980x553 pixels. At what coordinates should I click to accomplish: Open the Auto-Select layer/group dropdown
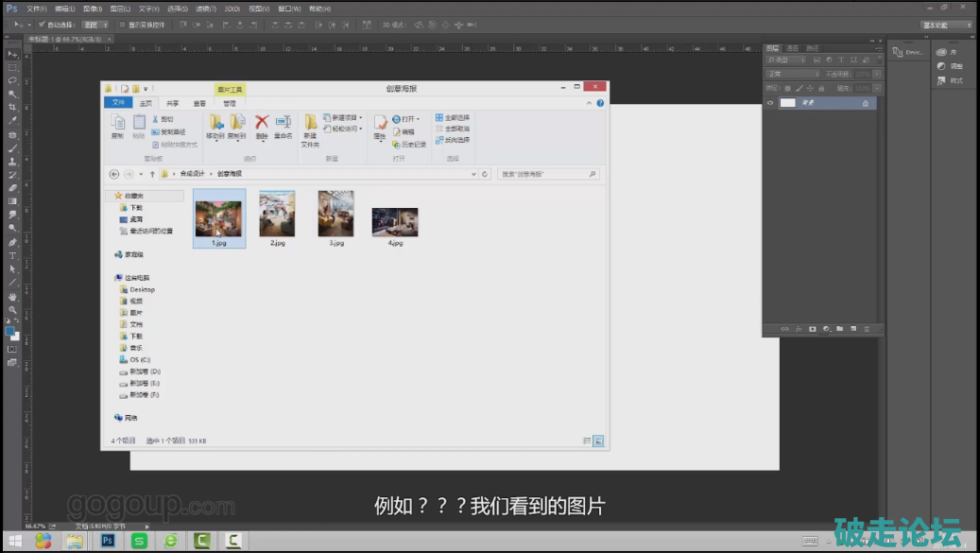(95, 24)
